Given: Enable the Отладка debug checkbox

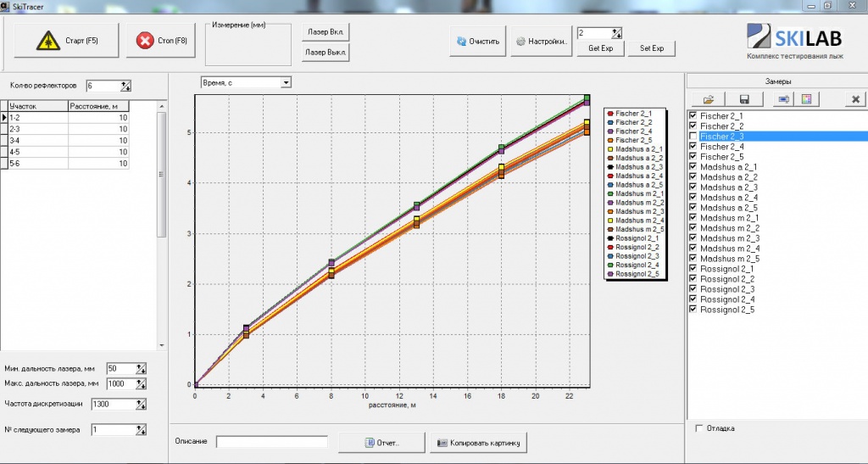Looking at the screenshot, I should 699,428.
